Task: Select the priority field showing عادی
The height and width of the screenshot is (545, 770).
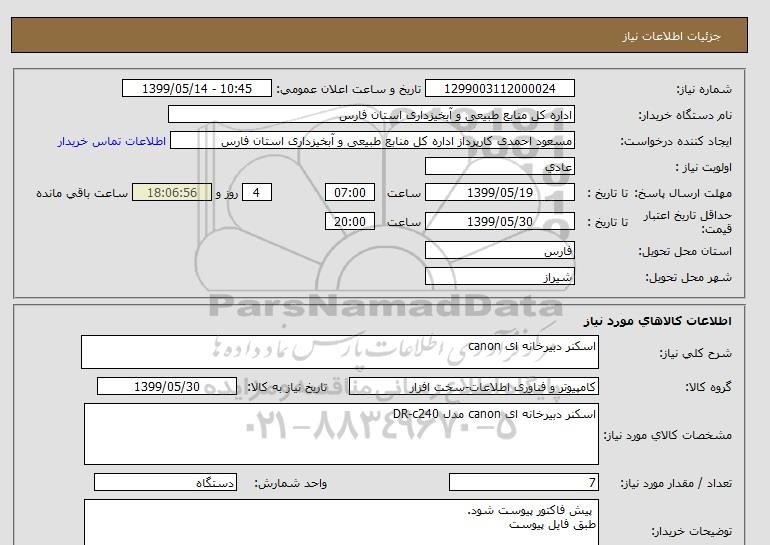Action: pyautogui.click(x=499, y=166)
